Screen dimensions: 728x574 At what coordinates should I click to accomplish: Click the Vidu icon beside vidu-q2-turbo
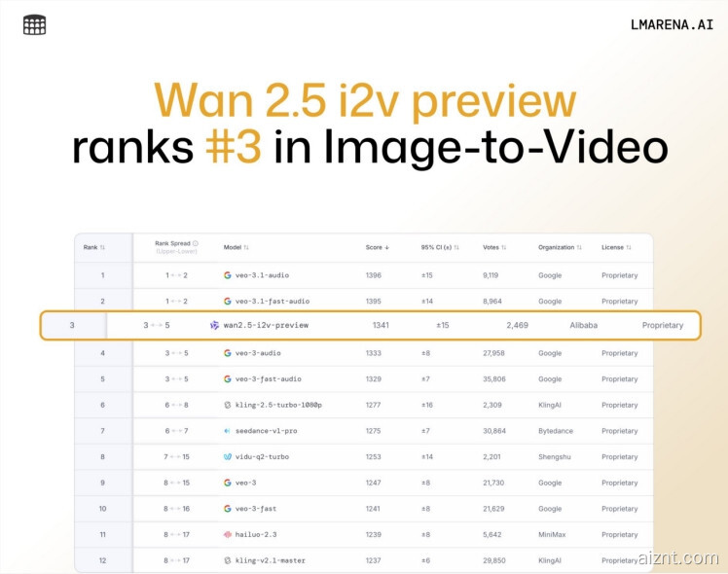coord(227,456)
